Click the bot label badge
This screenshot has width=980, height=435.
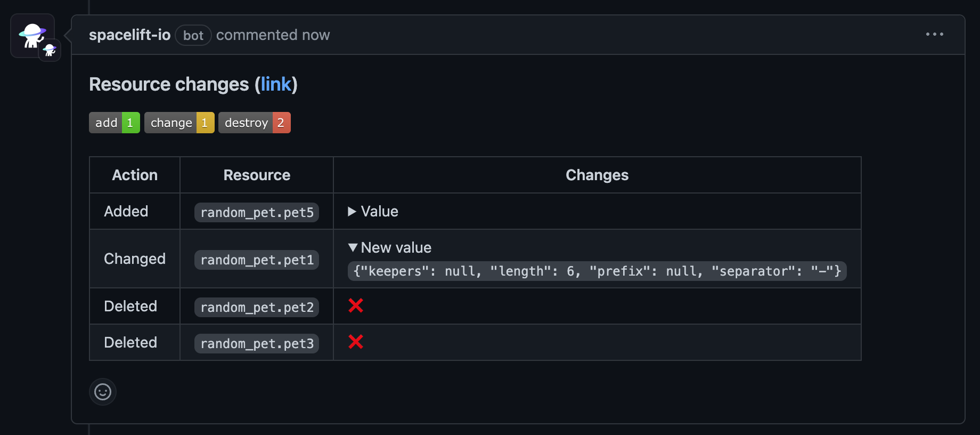[x=193, y=36]
